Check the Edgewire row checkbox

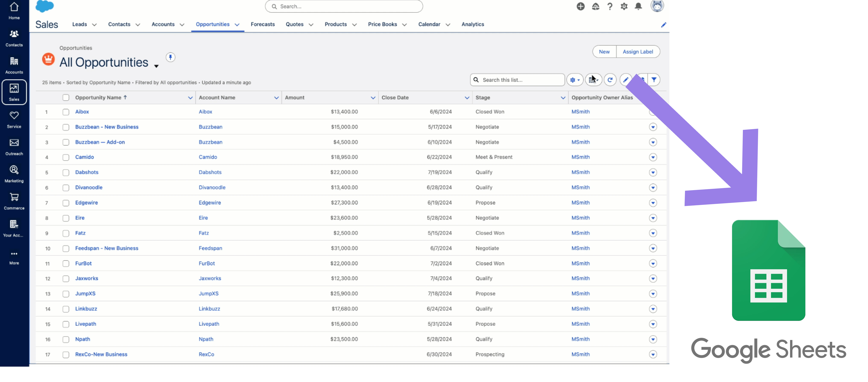66,203
